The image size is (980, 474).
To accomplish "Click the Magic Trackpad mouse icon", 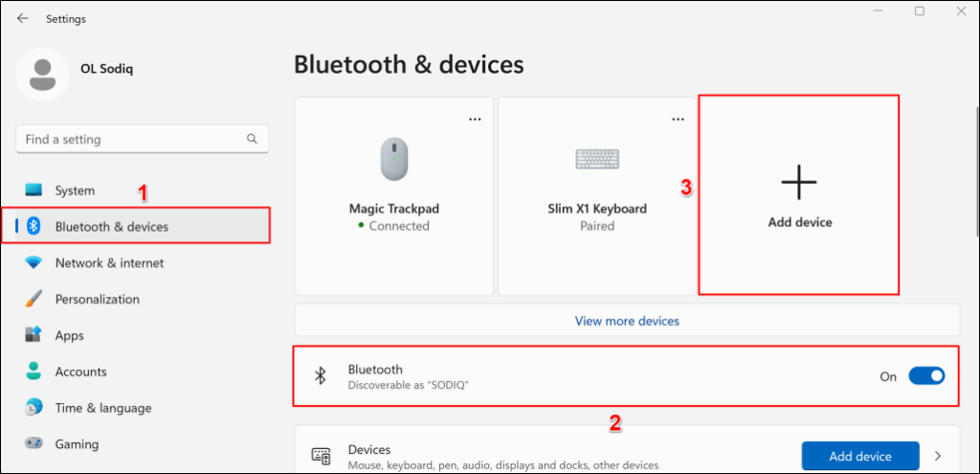I will pos(394,157).
